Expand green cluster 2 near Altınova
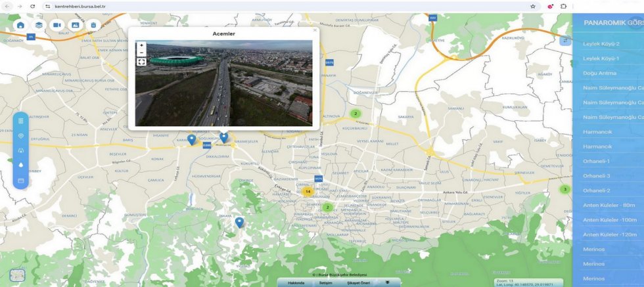The width and height of the screenshot is (644, 287). click(356, 114)
